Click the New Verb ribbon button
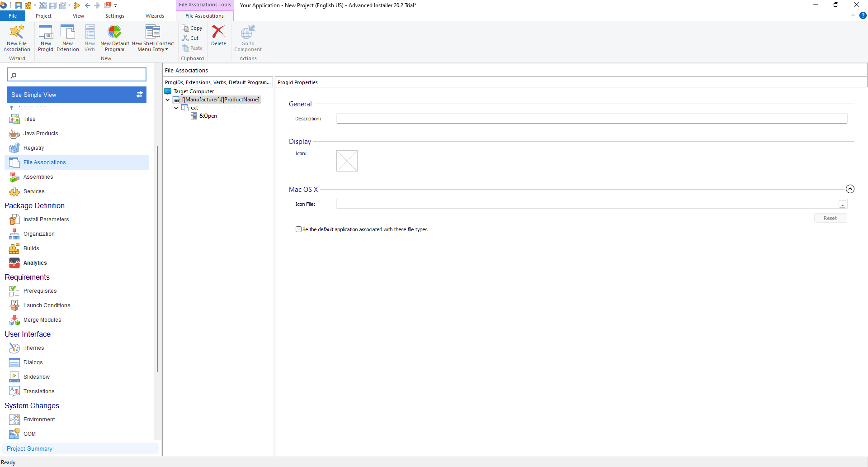868x467 pixels. pos(90,38)
